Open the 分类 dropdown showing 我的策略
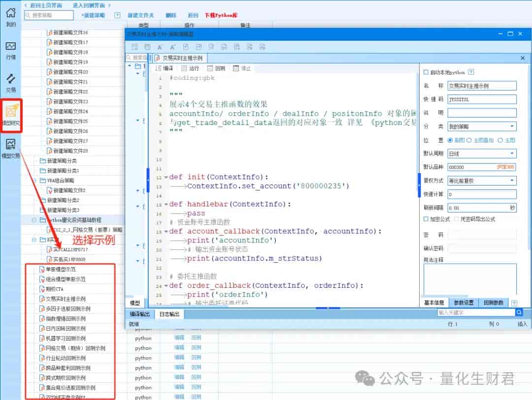Screen dimensions: 532x400 point(482,126)
